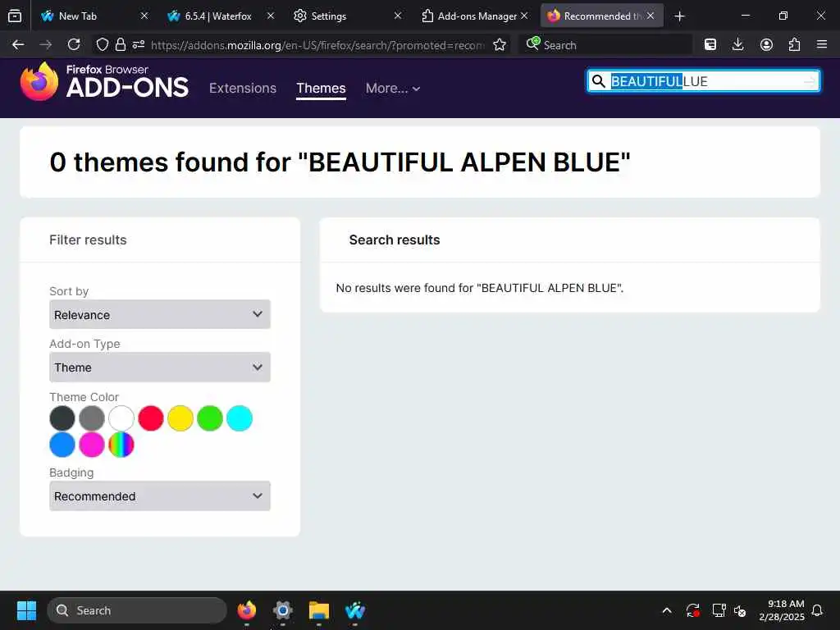Close the Settings tab
Image resolution: width=840 pixels, height=630 pixels.
point(398,16)
